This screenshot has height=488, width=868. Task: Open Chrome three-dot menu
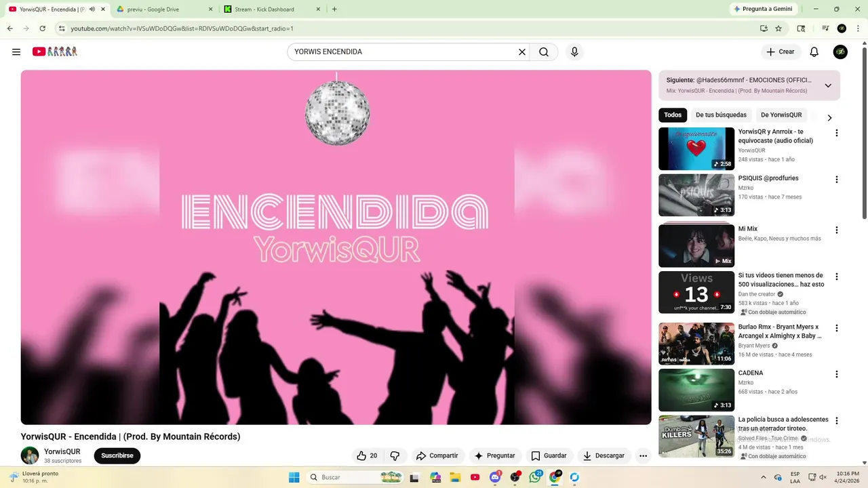(x=858, y=28)
